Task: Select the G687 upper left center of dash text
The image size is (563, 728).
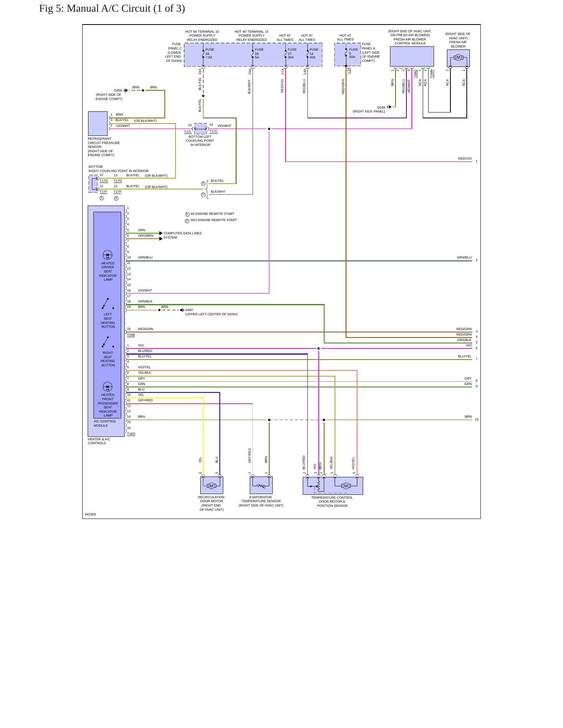Action: coord(211,314)
